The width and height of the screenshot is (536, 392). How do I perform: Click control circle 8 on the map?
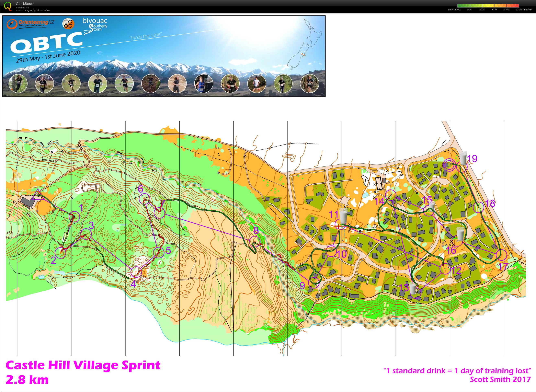tap(255, 241)
